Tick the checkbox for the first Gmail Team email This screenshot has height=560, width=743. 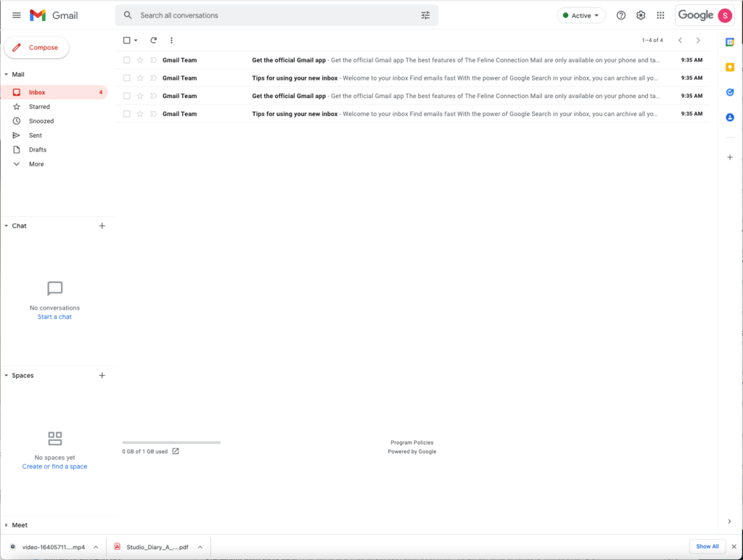(127, 60)
